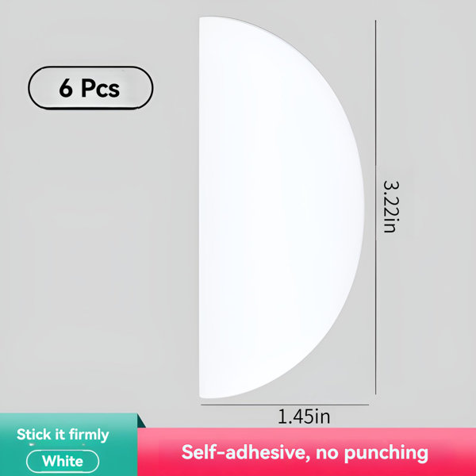
Task: Select the 3.22in height dimension label
Action: pos(390,207)
